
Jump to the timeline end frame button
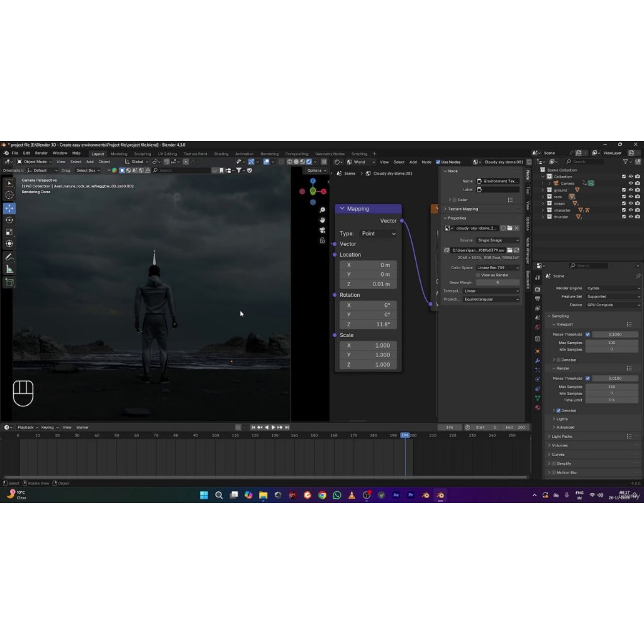[x=287, y=428]
